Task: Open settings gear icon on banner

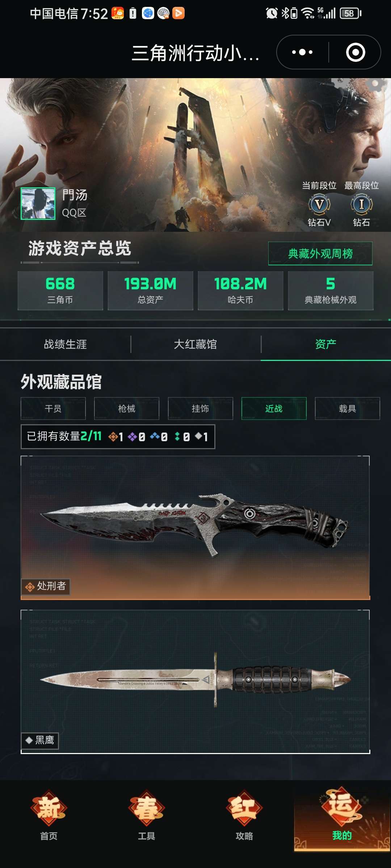Action: 375,85
